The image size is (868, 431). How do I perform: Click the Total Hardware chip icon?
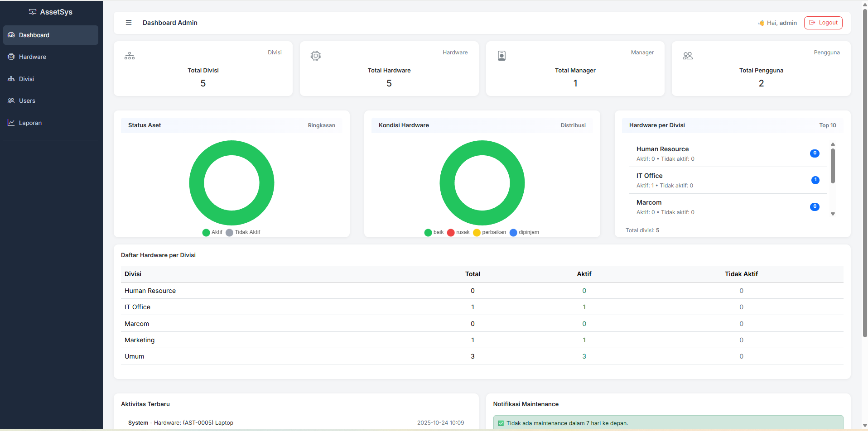[316, 56]
